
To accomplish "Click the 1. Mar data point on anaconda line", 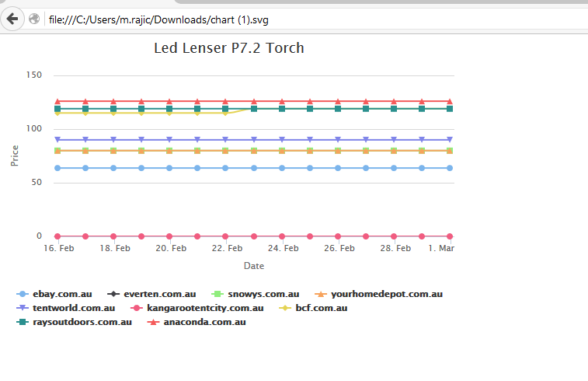I will [450, 101].
